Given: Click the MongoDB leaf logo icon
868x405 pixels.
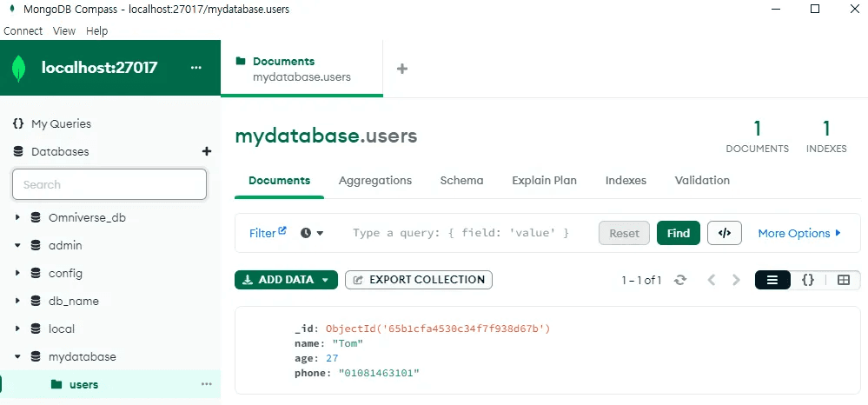Looking at the screenshot, I should tap(18, 68).
